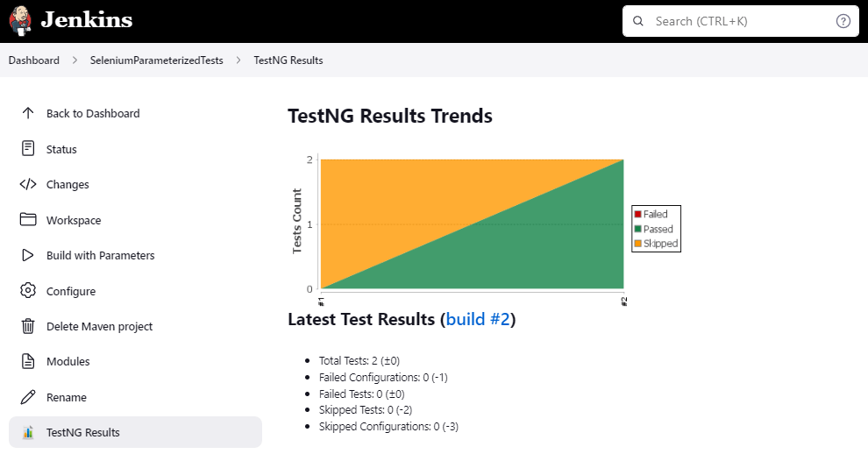Expand breadcrumb chevron after Dashboard
This screenshot has height=454, width=868.
(75, 60)
